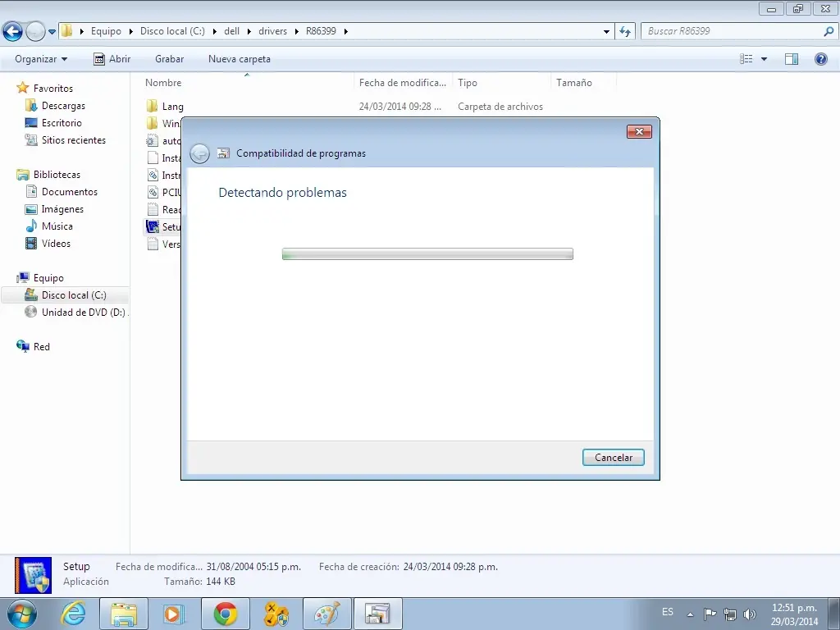This screenshot has height=630, width=840.
Task: Click the compatibility troubleshooter taskbar icon
Action: click(377, 614)
